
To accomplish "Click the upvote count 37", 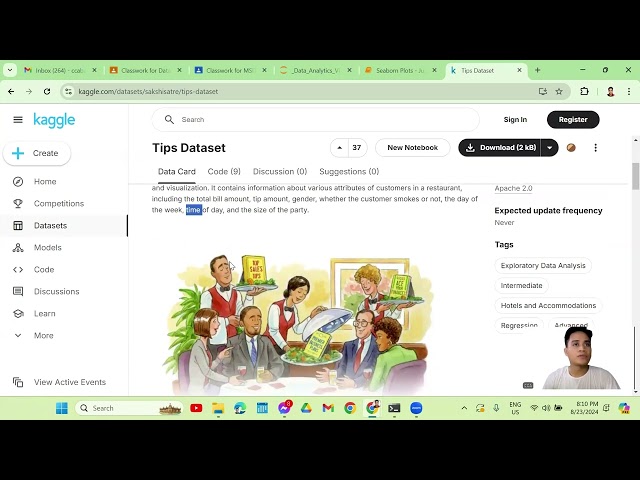I will (357, 148).
